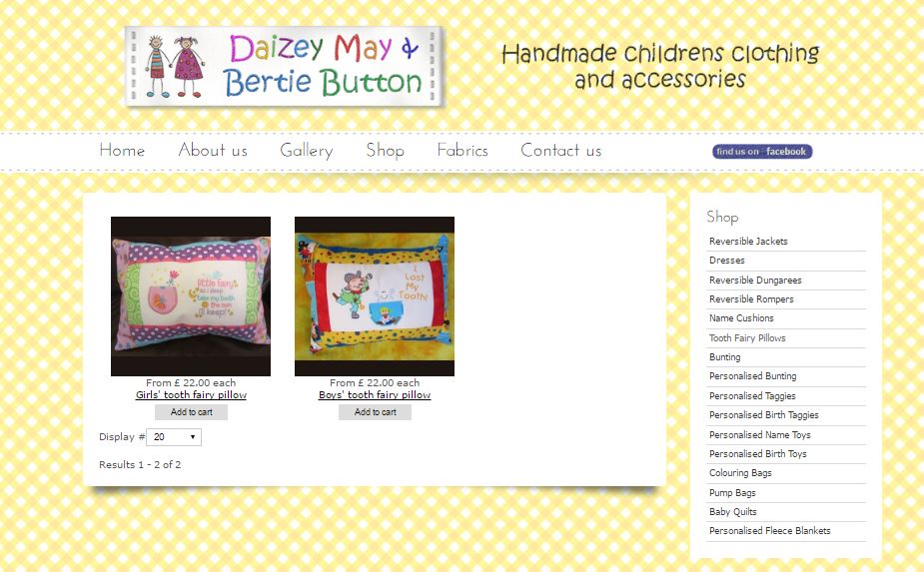The image size is (924, 572).
Task: Go to the Home menu item
Action: click(122, 150)
